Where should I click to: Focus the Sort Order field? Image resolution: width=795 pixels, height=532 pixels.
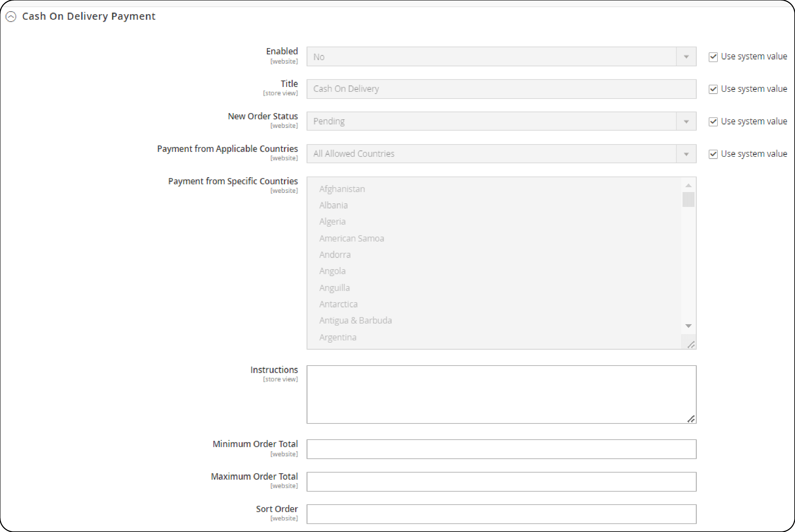coord(501,514)
